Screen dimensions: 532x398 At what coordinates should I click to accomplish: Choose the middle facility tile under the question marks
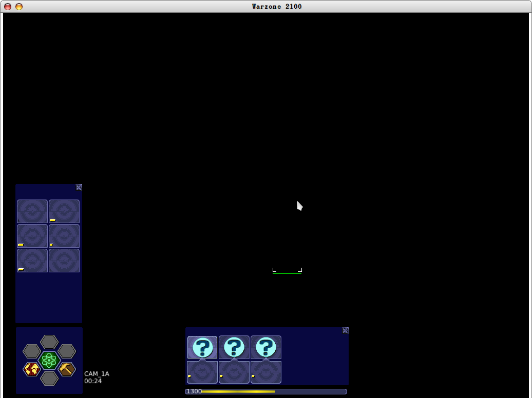pyautogui.click(x=234, y=372)
